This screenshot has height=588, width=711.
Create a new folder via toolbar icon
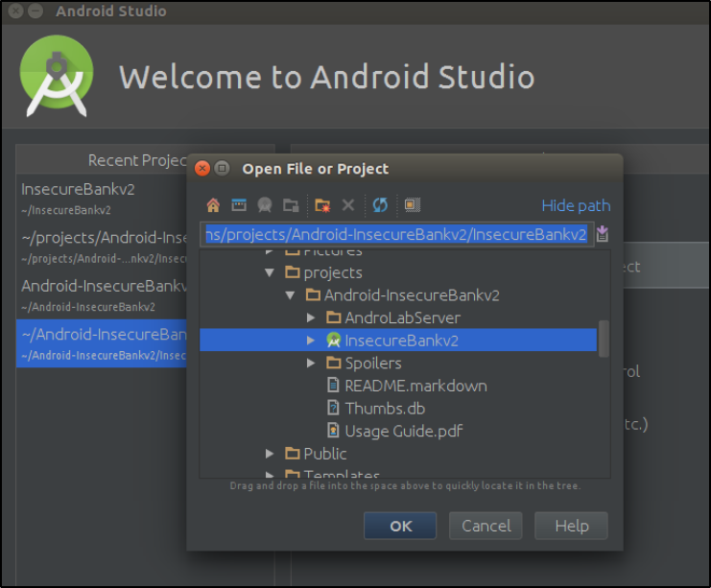point(322,205)
